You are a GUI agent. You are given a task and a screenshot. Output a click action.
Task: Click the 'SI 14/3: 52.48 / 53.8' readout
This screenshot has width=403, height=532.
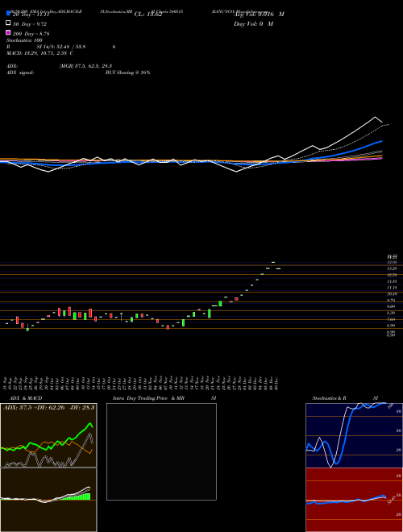pos(61,47)
